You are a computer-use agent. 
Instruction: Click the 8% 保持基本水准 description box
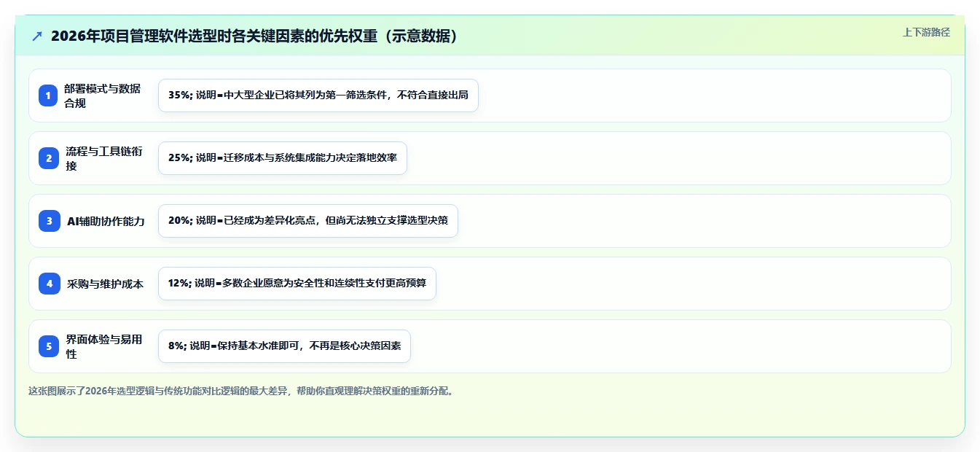[284, 346]
